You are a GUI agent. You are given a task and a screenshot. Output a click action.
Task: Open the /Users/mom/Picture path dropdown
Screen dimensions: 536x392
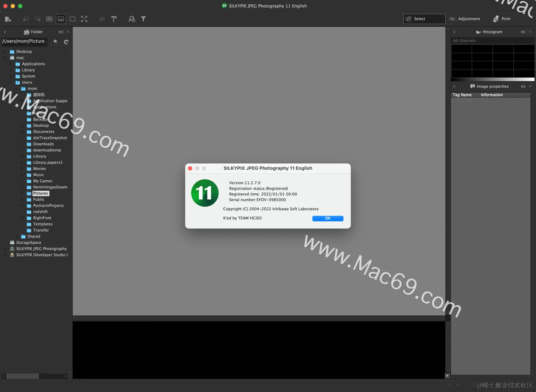point(25,42)
